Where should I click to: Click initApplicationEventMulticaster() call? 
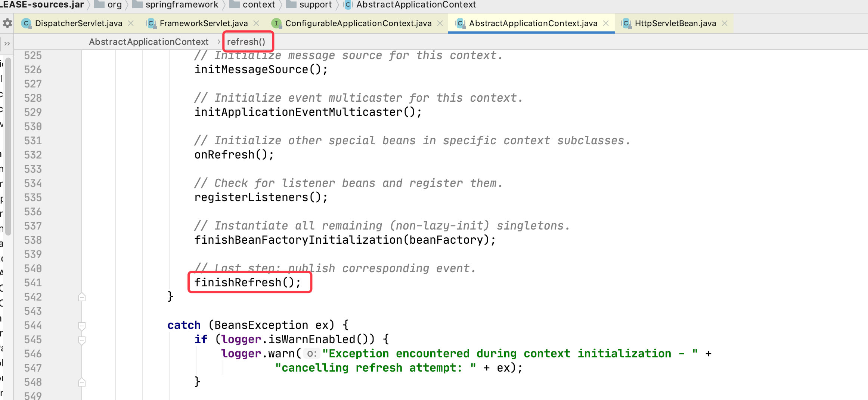pos(308,112)
